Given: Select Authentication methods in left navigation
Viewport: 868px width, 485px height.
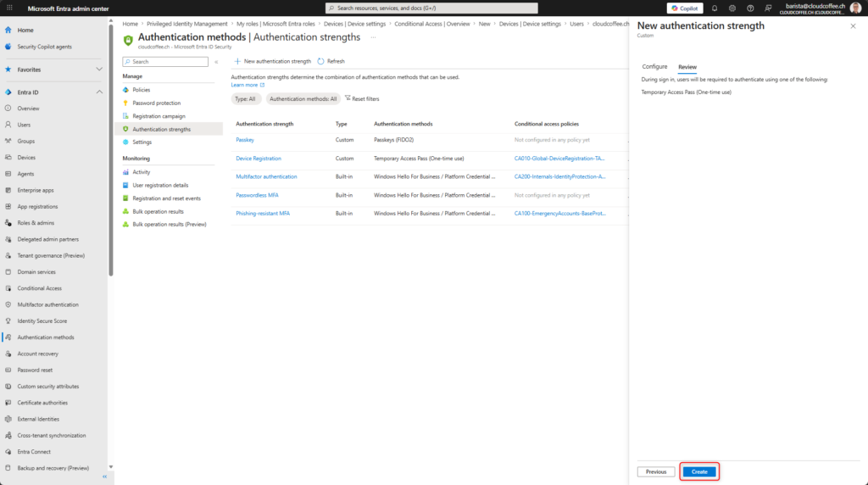Looking at the screenshot, I should [46, 337].
